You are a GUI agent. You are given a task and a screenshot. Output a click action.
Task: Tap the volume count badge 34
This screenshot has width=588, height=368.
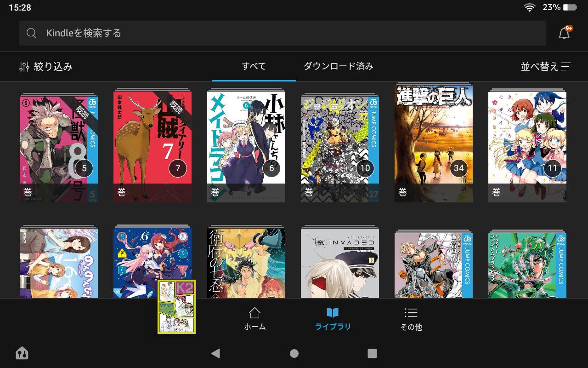pos(458,168)
